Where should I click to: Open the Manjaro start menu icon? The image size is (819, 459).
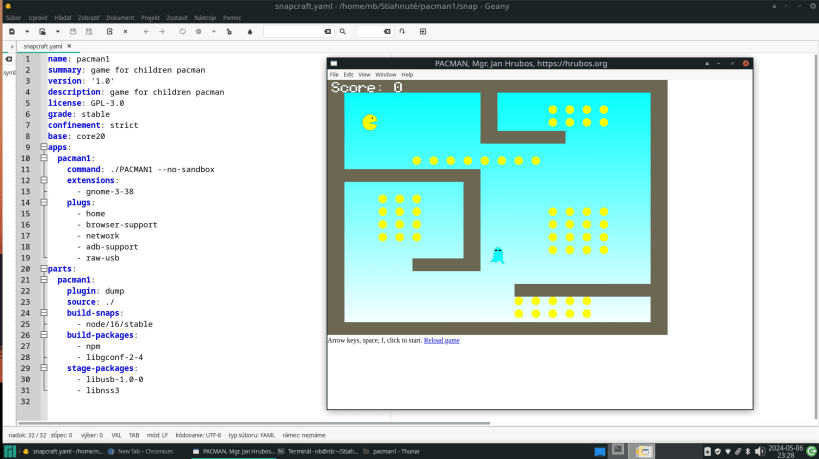[x=10, y=451]
